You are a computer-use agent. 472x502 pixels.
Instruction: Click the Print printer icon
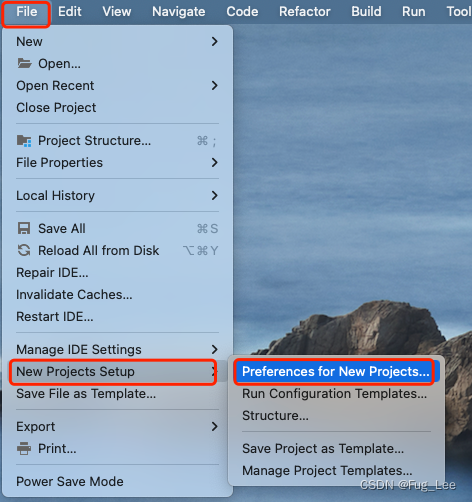click(24, 448)
